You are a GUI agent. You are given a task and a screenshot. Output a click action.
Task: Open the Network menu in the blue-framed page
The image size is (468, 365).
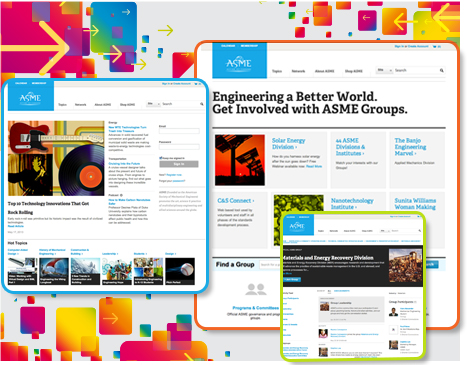tap(80, 105)
